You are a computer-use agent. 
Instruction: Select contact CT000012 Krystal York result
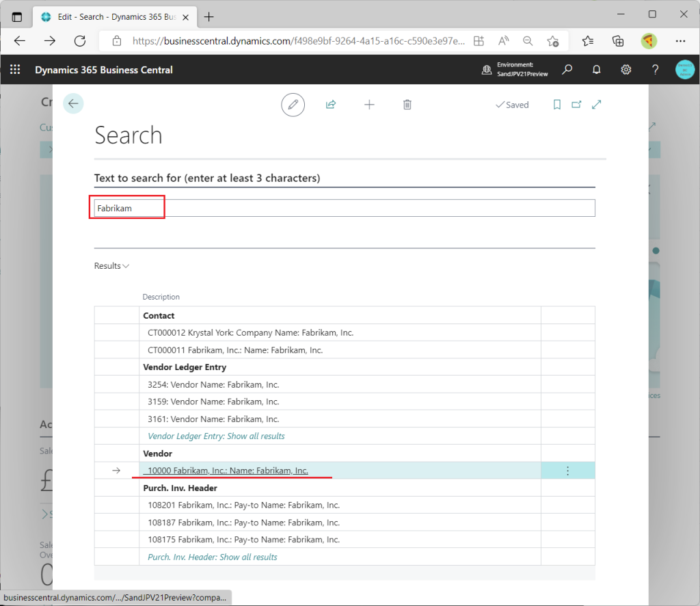[250, 332]
